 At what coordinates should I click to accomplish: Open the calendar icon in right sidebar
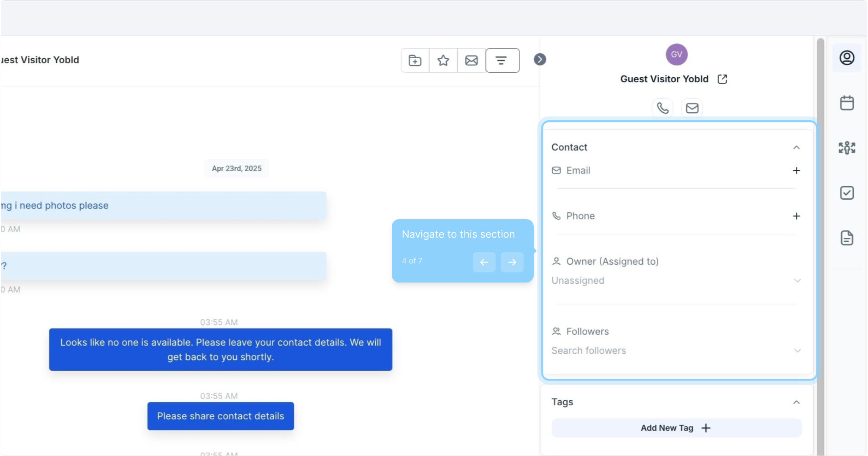click(x=846, y=103)
